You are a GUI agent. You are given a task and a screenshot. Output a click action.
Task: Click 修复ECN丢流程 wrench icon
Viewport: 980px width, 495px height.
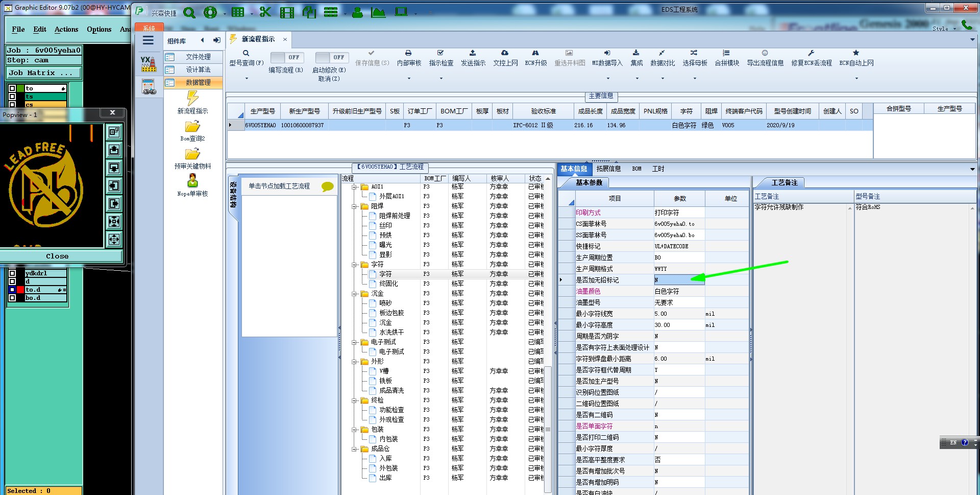pyautogui.click(x=811, y=53)
